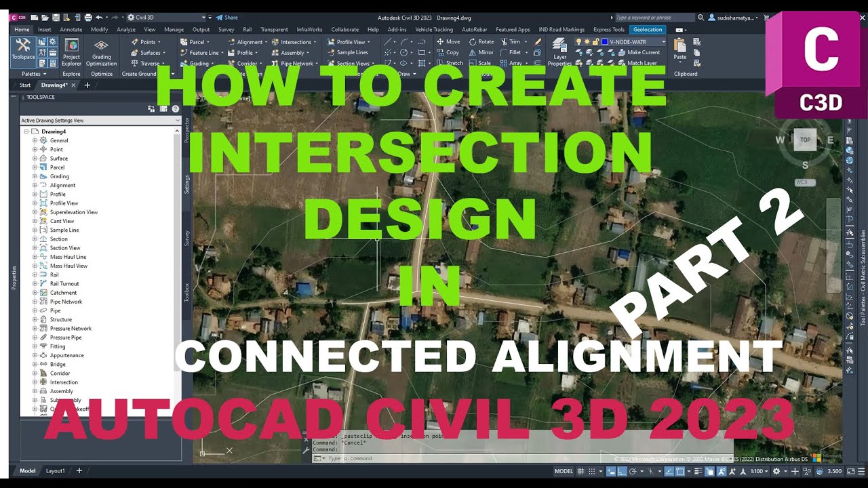Click the Share button

pyautogui.click(x=227, y=18)
